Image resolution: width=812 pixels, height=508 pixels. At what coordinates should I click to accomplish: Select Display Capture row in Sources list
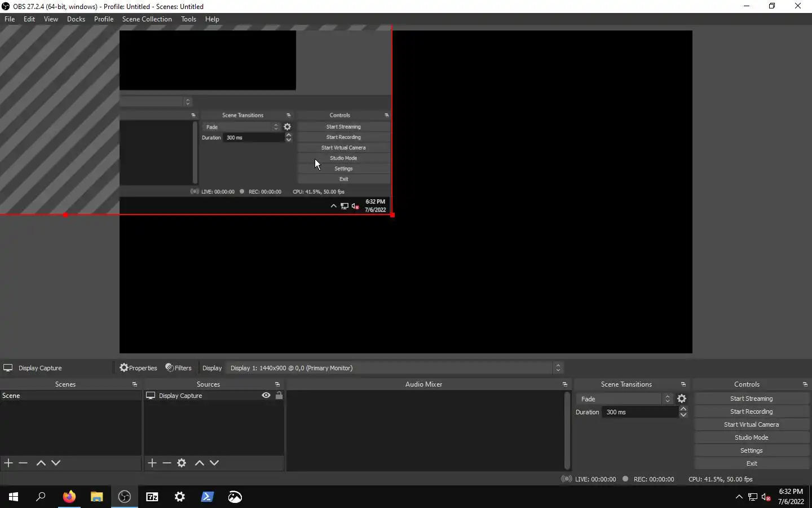point(214,396)
